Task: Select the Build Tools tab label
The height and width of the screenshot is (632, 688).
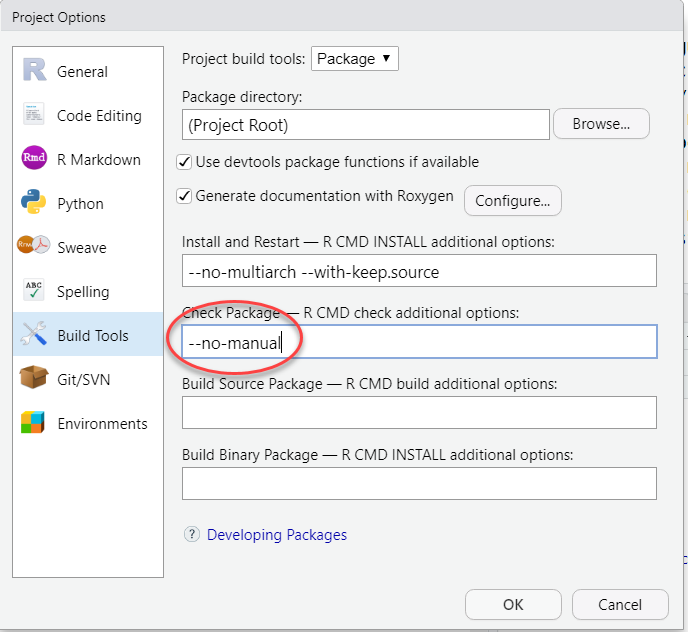Action: 93,336
